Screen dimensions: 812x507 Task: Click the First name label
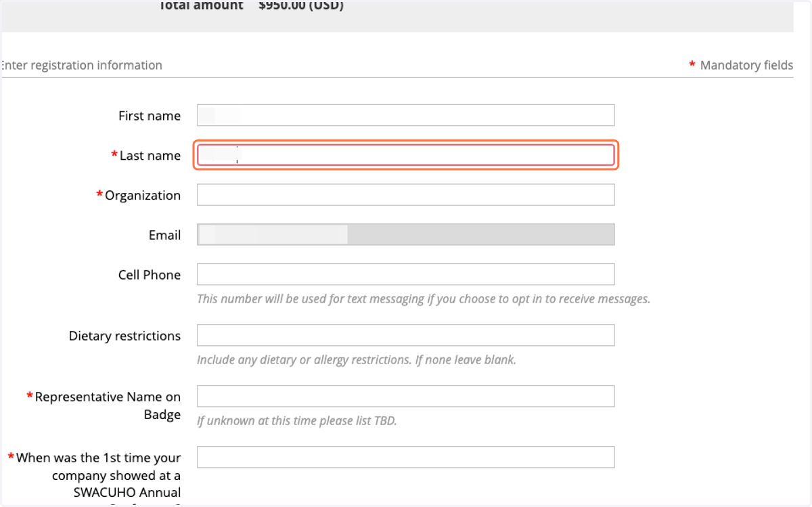(150, 116)
